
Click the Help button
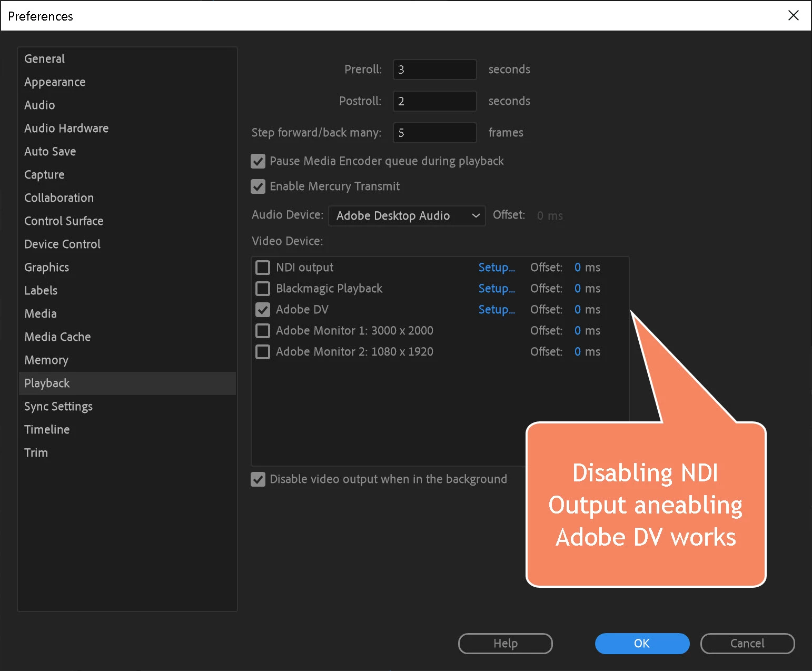click(x=506, y=644)
